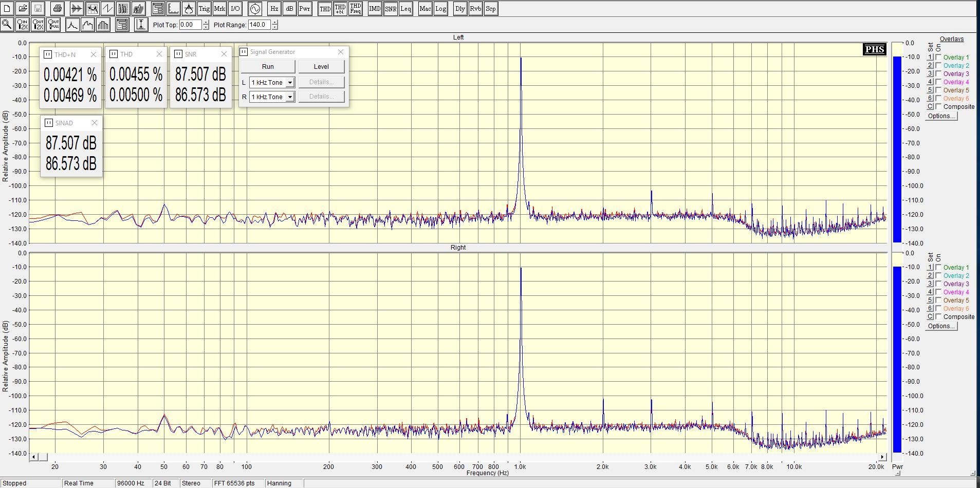This screenshot has width=980, height=488.
Task: Toggle the THD+N measurement button
Action: (340, 9)
